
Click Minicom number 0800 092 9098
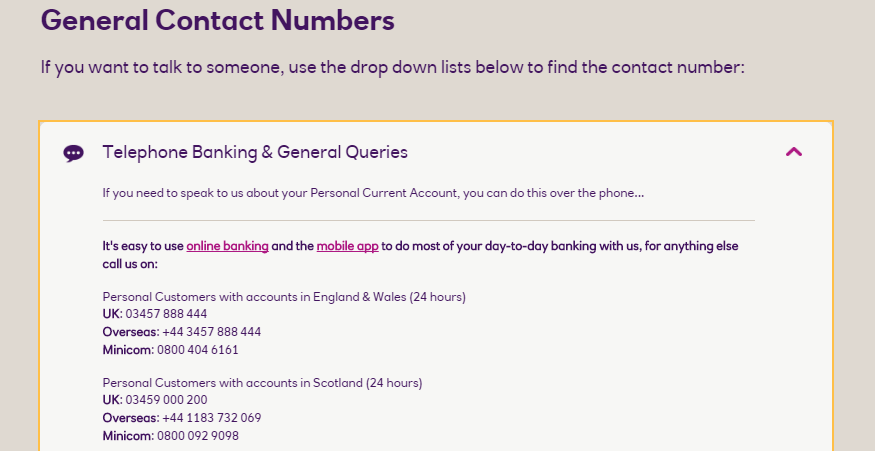pyautogui.click(x=198, y=436)
